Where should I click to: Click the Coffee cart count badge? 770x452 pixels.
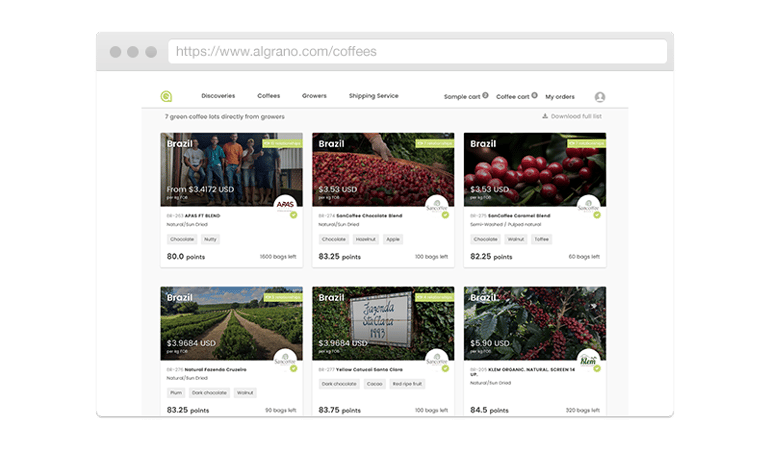click(534, 95)
